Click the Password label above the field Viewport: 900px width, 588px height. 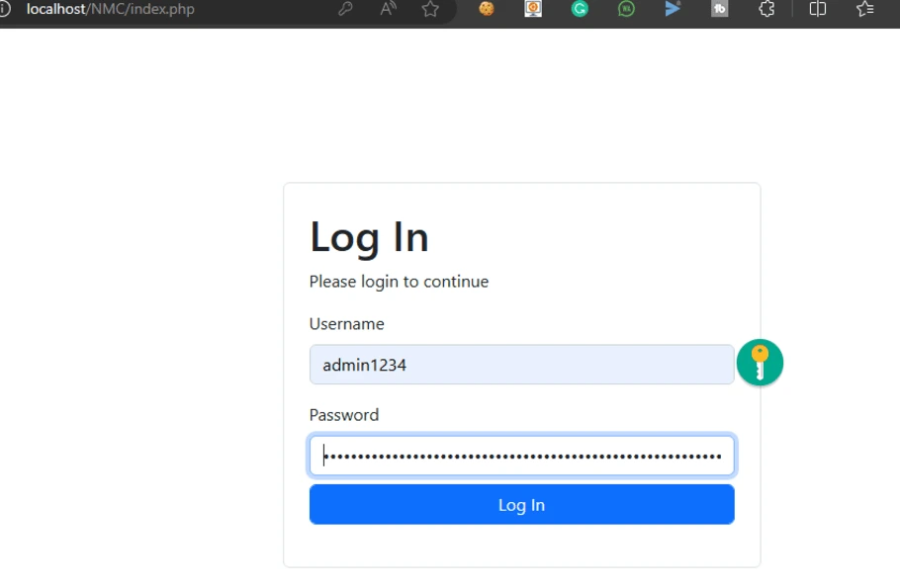click(343, 414)
